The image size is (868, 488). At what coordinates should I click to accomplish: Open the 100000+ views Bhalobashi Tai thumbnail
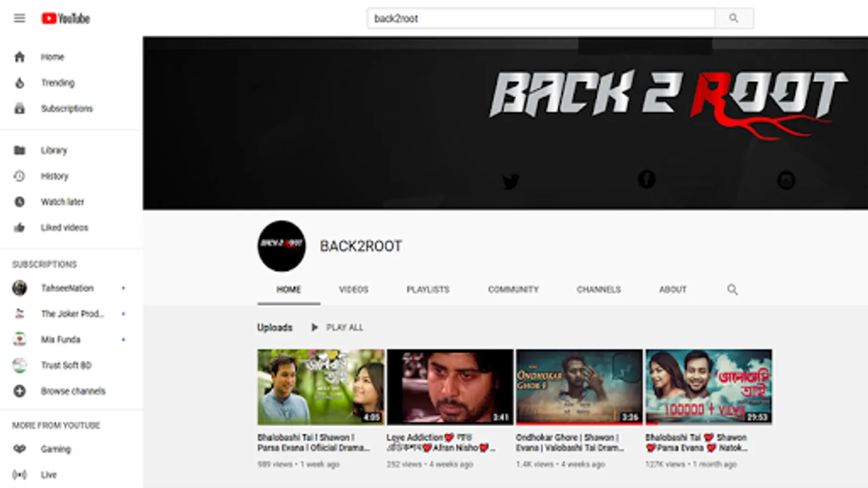(709, 387)
